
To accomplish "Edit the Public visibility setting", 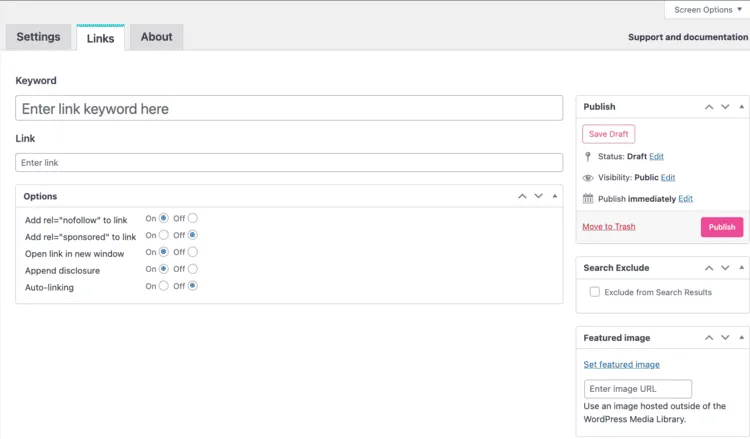I will coord(668,177).
